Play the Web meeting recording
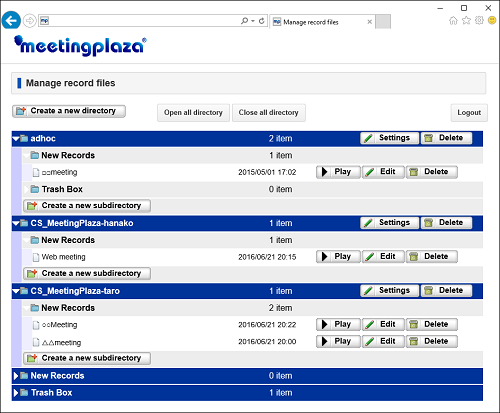This screenshot has height=413, width=500. [x=338, y=257]
